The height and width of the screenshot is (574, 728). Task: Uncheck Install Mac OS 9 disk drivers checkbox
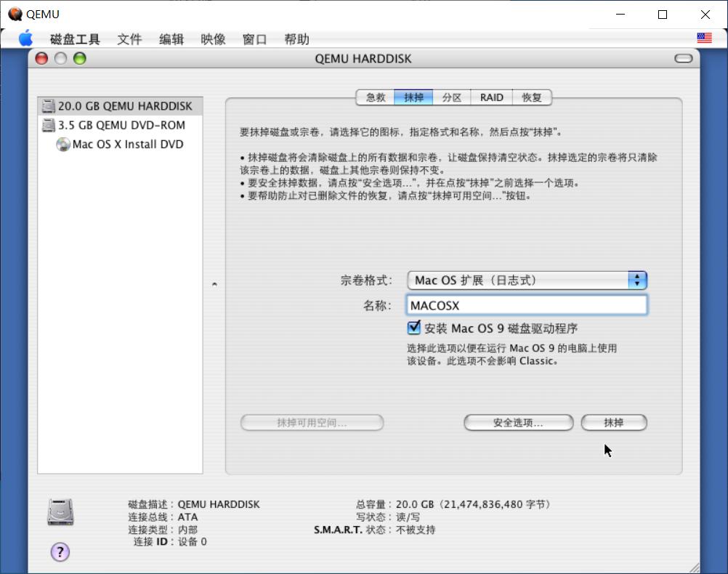(413, 328)
